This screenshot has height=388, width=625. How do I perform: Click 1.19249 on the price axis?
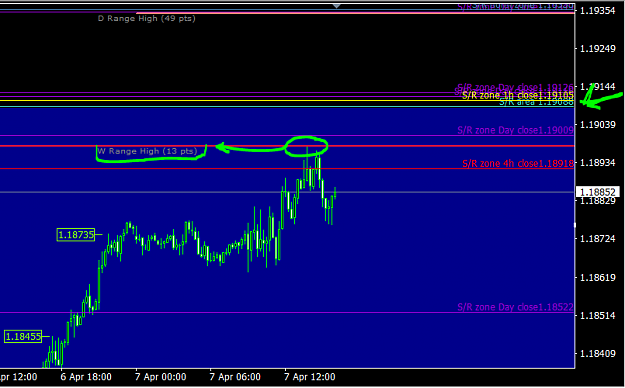(x=598, y=49)
